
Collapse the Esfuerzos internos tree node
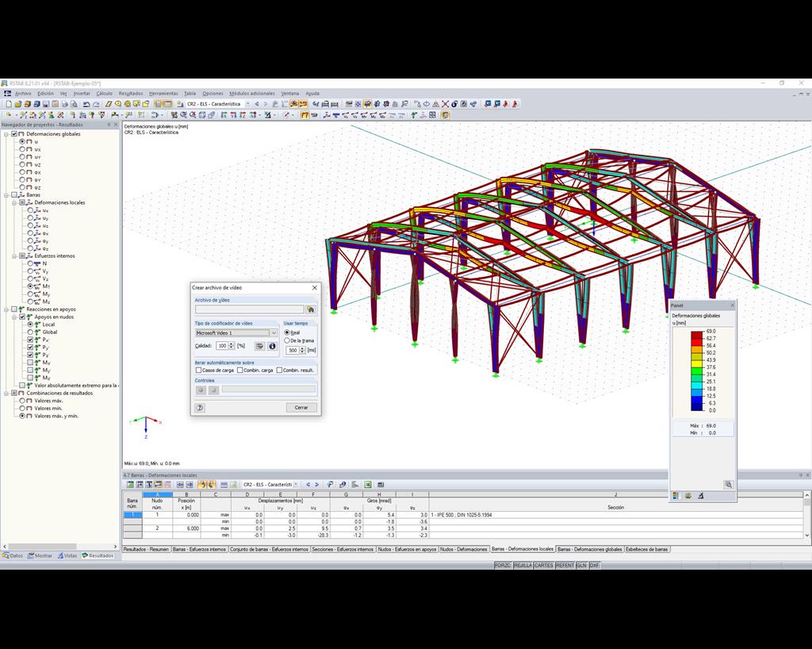click(x=14, y=255)
